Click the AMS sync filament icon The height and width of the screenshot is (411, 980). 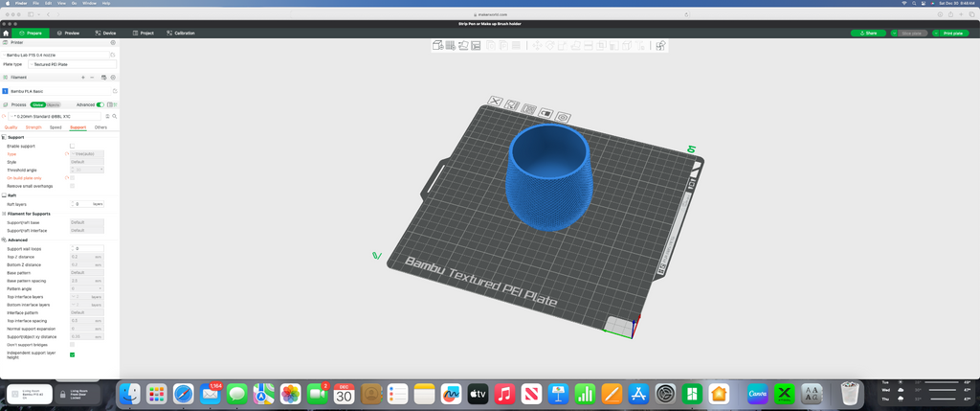coord(103,78)
